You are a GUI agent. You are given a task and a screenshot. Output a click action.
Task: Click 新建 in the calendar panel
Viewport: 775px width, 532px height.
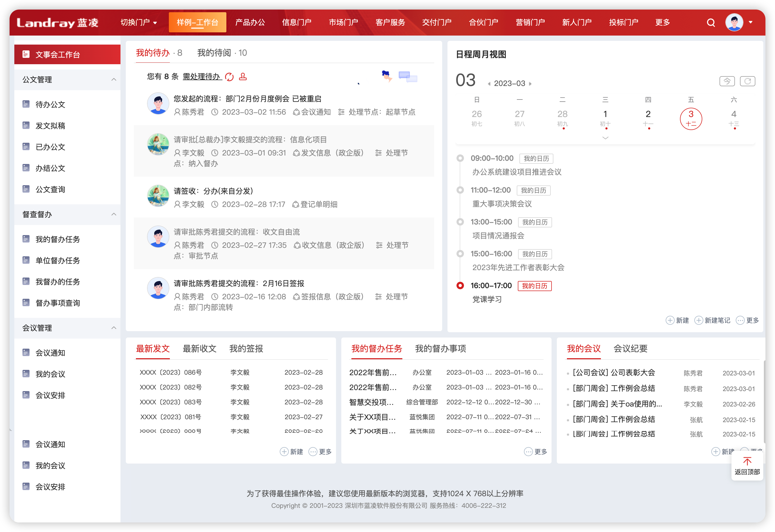[677, 320]
